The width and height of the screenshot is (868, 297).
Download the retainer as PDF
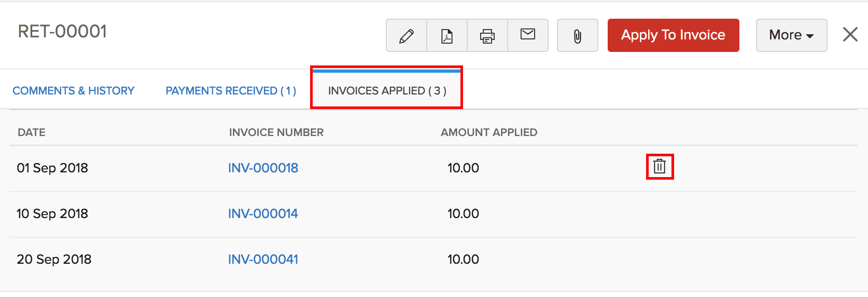coord(447,36)
